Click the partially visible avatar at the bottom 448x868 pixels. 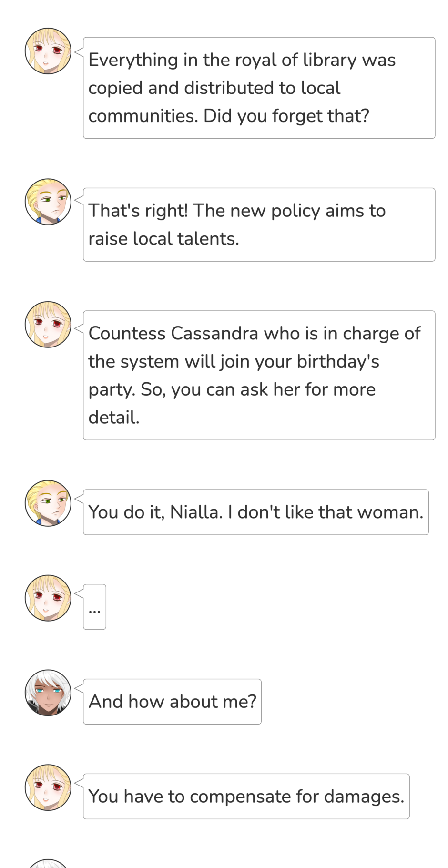point(48,863)
